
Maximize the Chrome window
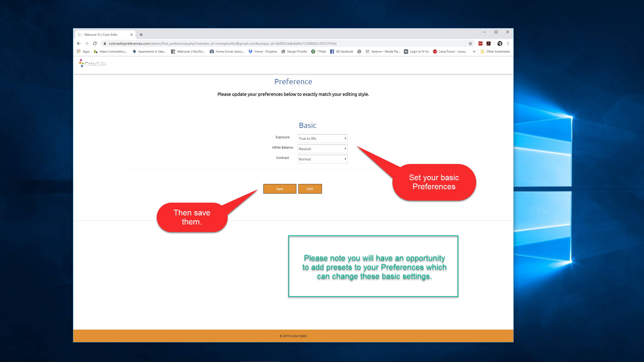(x=496, y=32)
